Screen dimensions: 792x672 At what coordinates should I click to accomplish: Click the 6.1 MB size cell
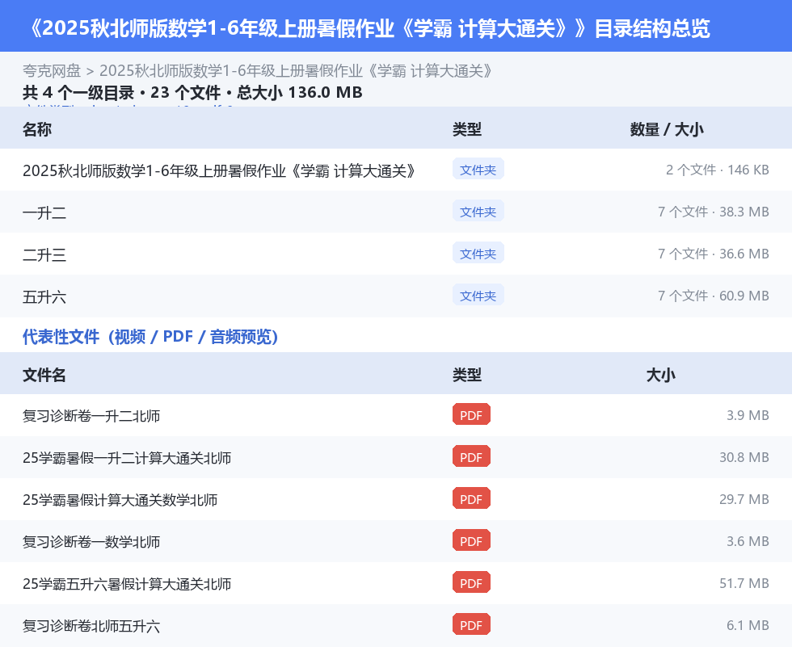pos(748,624)
